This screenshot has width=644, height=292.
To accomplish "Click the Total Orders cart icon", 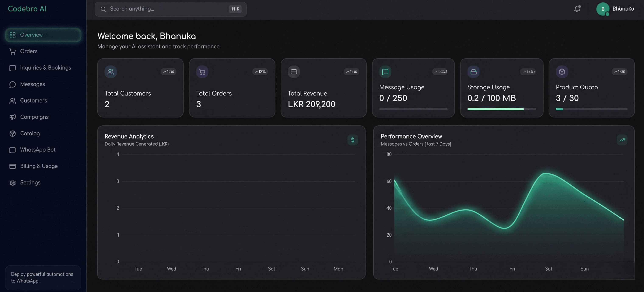I will click(x=202, y=72).
